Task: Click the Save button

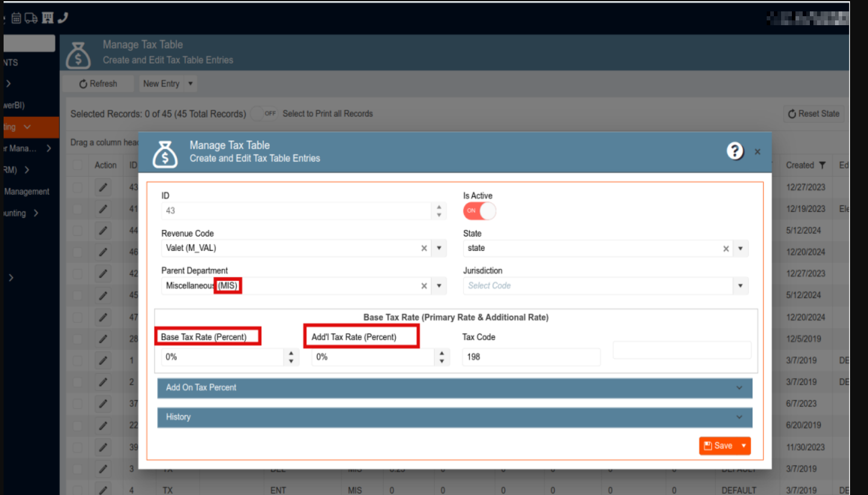Action: coord(718,446)
